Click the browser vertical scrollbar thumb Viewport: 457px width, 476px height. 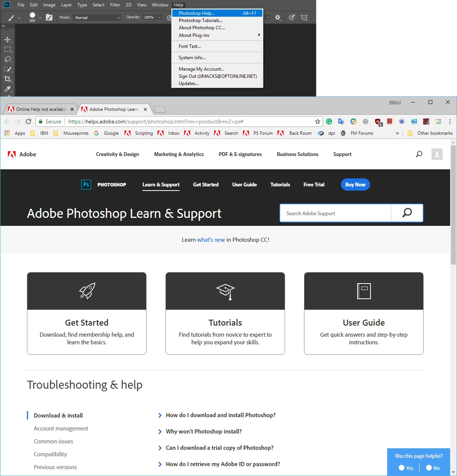click(x=453, y=205)
